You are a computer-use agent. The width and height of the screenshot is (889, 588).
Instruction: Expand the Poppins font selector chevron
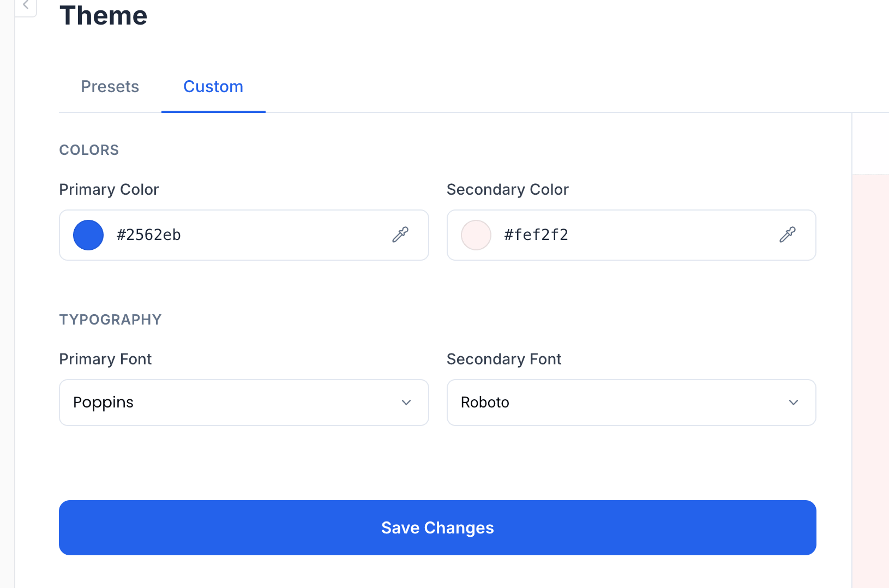406,403
